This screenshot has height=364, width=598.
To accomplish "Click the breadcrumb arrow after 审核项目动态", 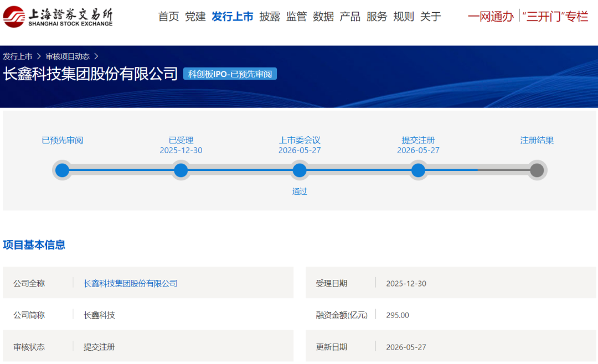I will [96, 56].
